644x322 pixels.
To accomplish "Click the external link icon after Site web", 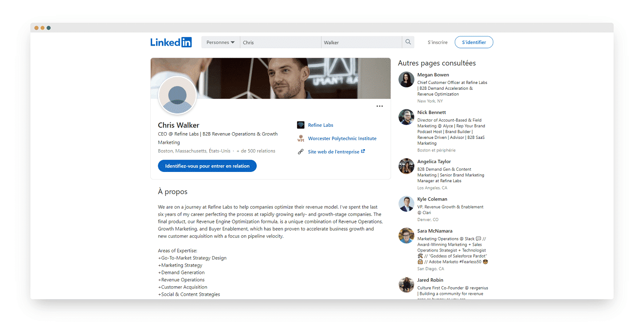I will (363, 151).
